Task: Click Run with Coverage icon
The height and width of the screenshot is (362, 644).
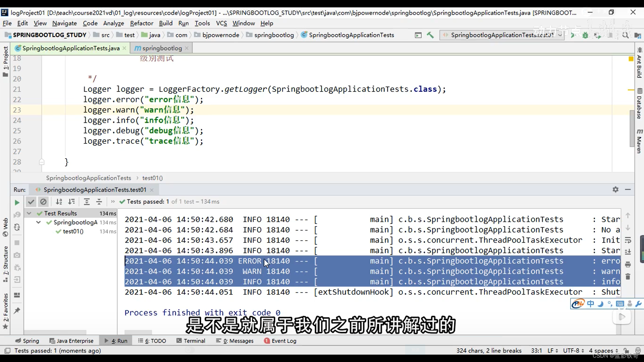Action: pos(597,35)
